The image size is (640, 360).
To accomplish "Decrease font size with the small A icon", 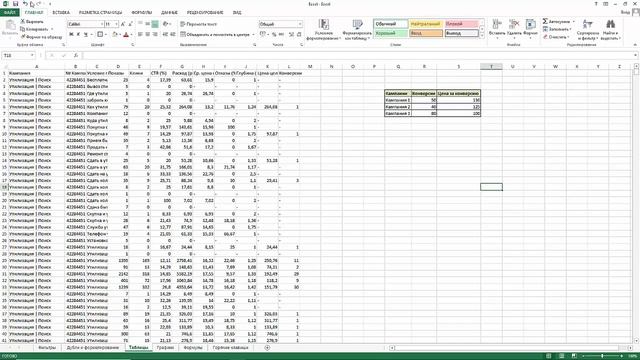I will [130, 24].
